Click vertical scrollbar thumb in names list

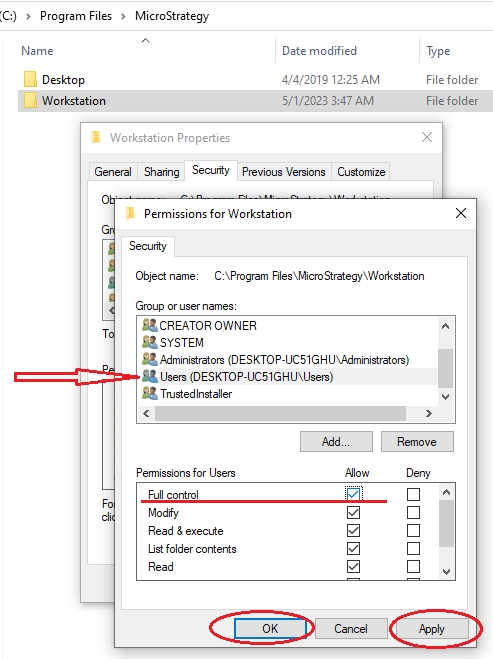446,368
